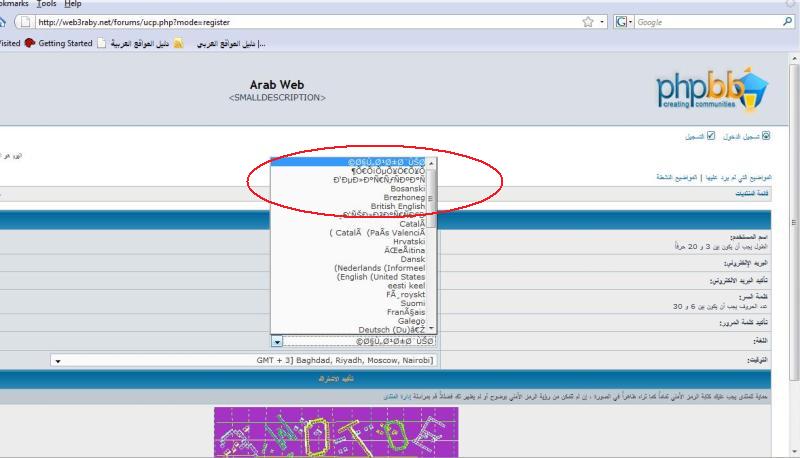Open the Tools menu
Screen dimensions: 800x458
coord(46,4)
